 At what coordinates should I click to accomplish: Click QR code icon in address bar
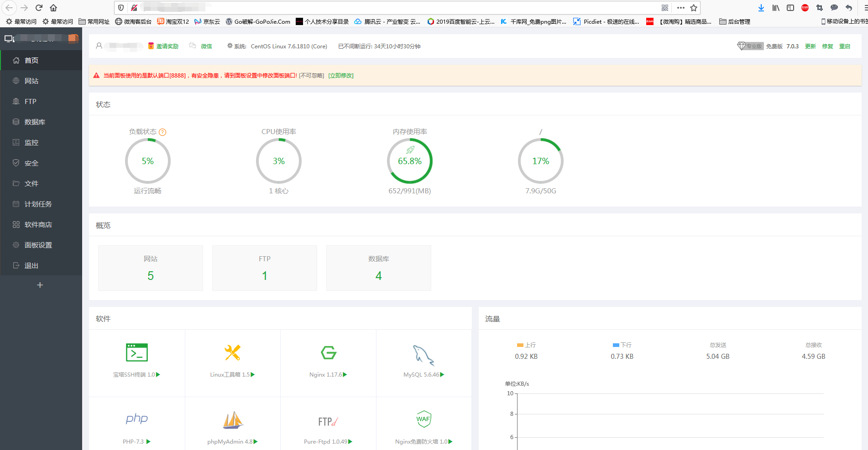[665, 8]
